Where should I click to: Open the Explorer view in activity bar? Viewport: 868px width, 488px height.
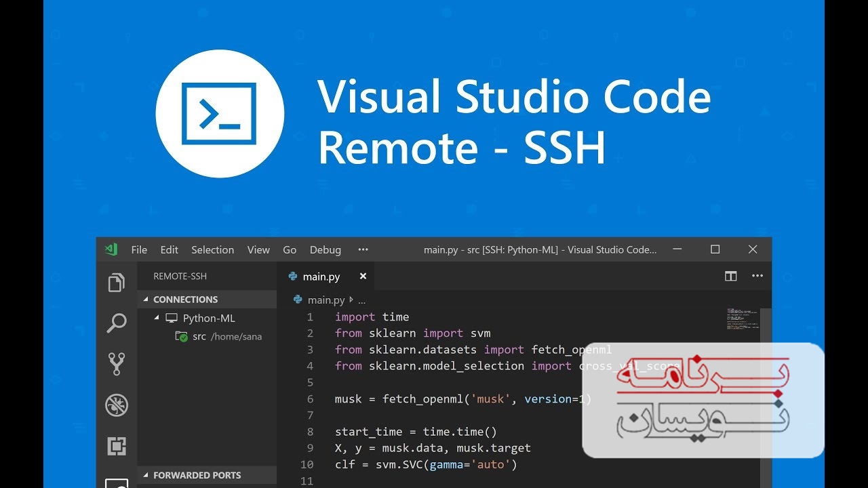pos(117,282)
